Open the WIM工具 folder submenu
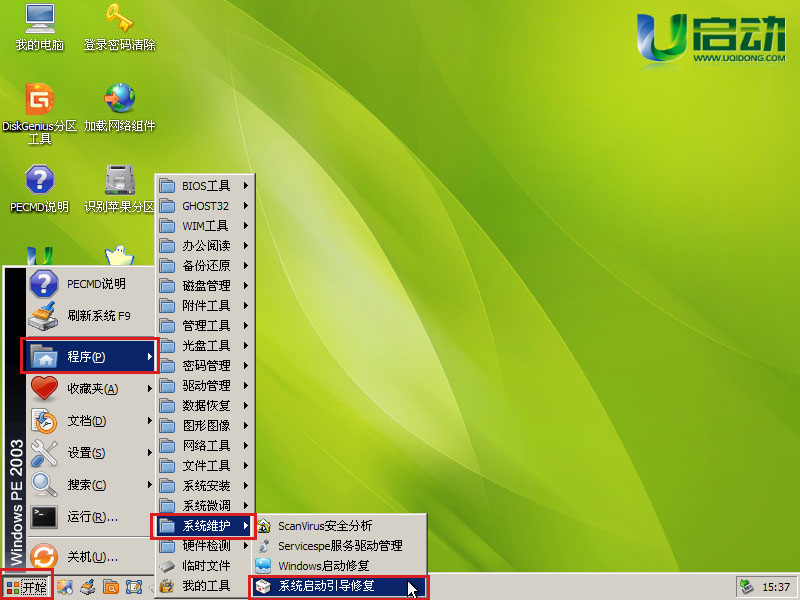The image size is (800, 600). (x=205, y=226)
